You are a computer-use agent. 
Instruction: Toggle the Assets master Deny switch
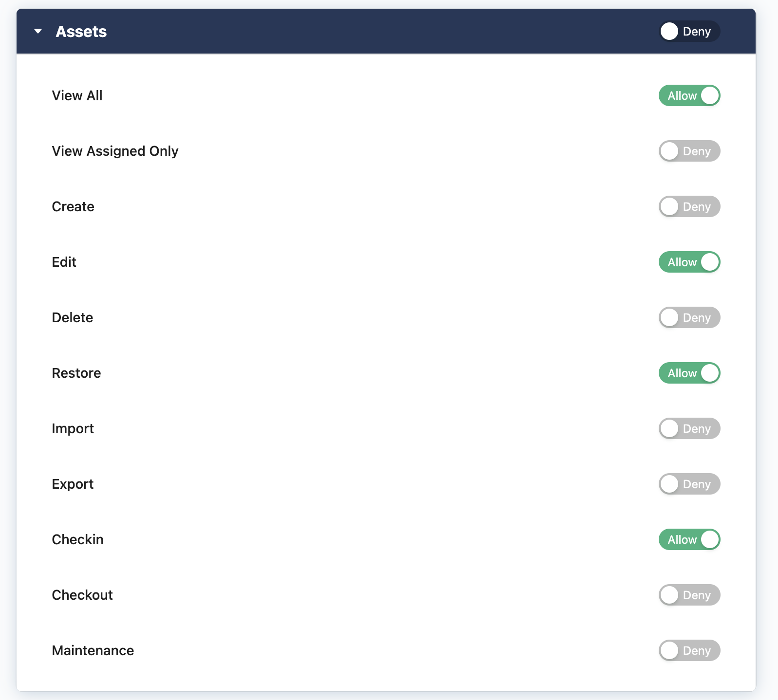(689, 32)
